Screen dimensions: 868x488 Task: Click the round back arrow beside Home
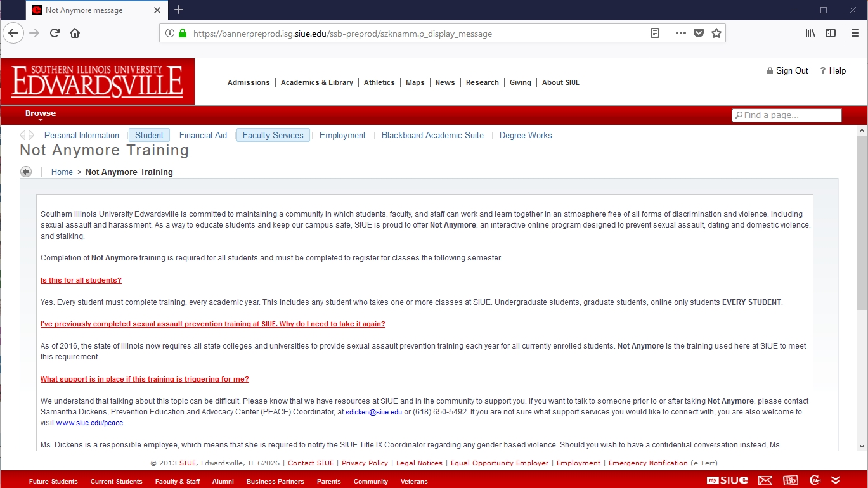pos(26,172)
